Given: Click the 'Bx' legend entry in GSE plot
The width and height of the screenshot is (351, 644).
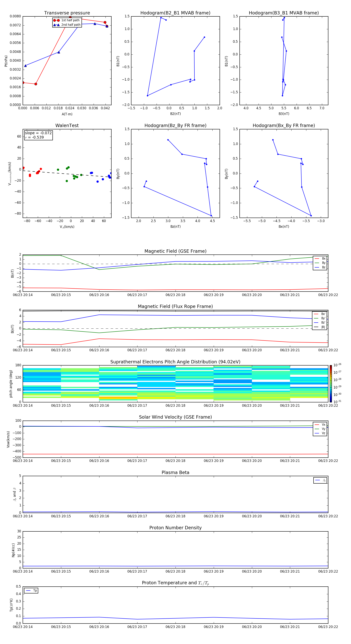Looking at the screenshot, I should coord(320,259).
